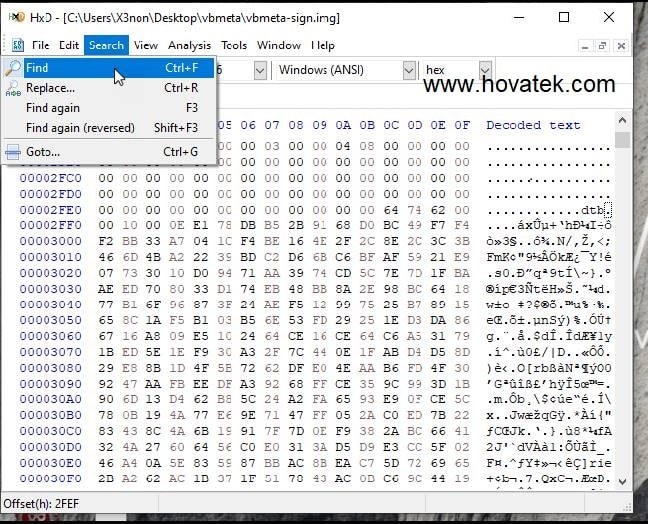Minimize the inner document window

(x=585, y=46)
